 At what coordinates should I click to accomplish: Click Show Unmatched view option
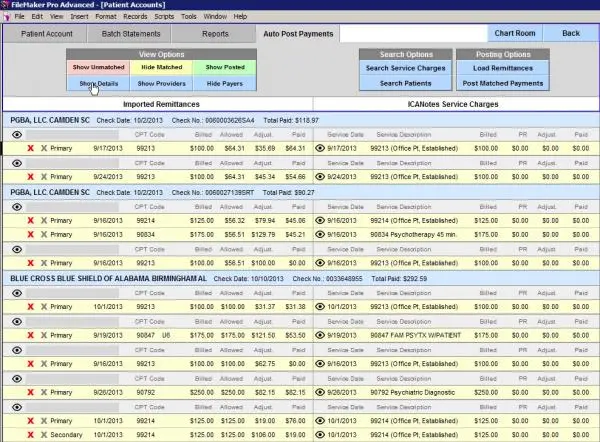click(98, 67)
